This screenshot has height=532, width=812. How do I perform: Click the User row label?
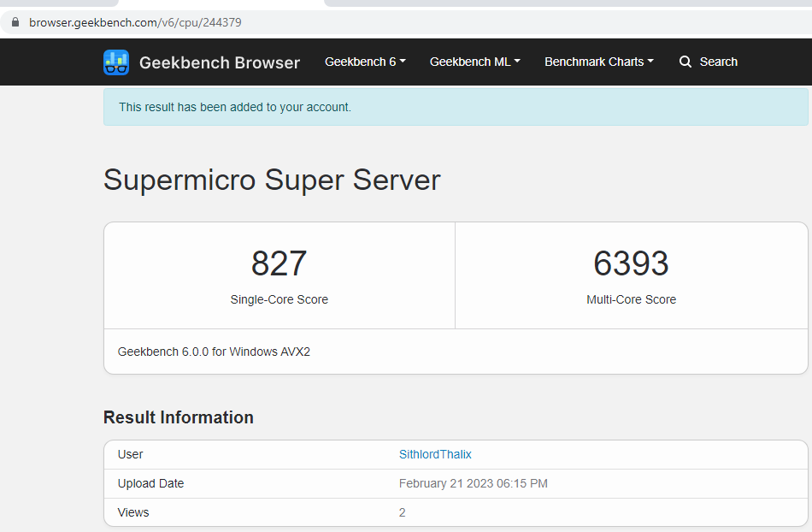pyautogui.click(x=130, y=454)
